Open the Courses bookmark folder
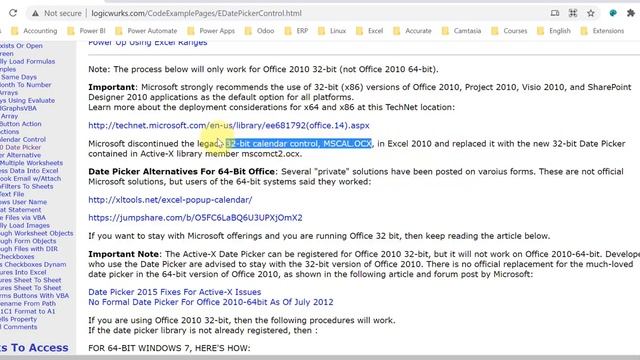The width and height of the screenshot is (640, 360). pos(509,31)
